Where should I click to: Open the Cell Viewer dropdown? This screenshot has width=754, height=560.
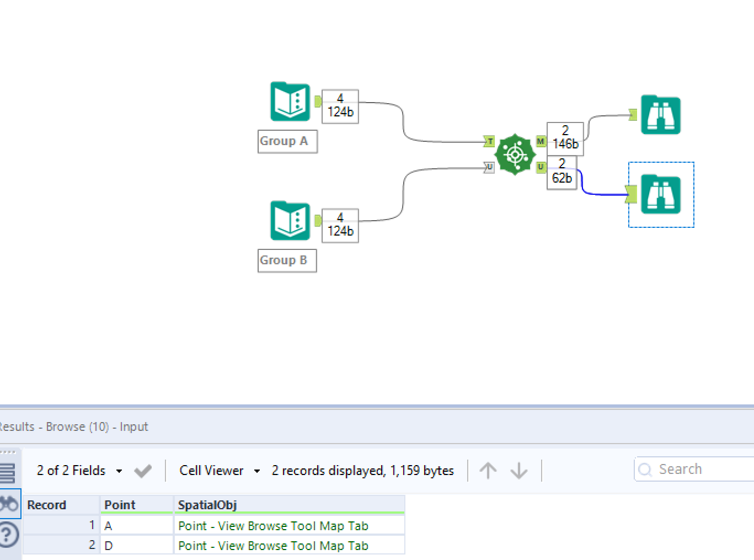pos(220,471)
